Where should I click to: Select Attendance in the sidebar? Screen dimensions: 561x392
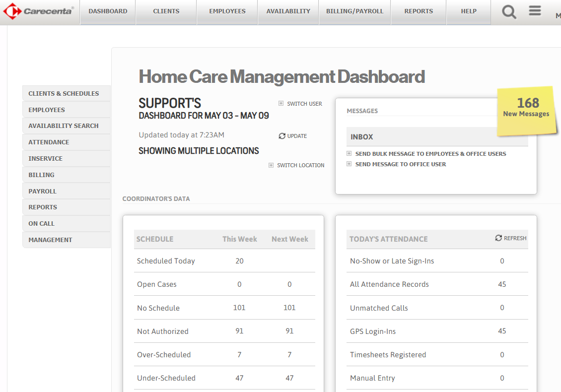tap(67, 142)
